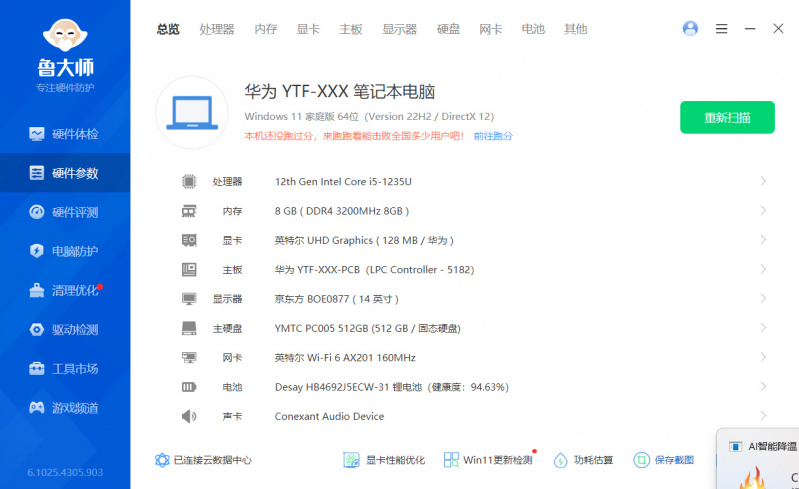The width and height of the screenshot is (799, 489).
Task: Click the 鲁大师 logo avatar
Action: click(x=65, y=36)
